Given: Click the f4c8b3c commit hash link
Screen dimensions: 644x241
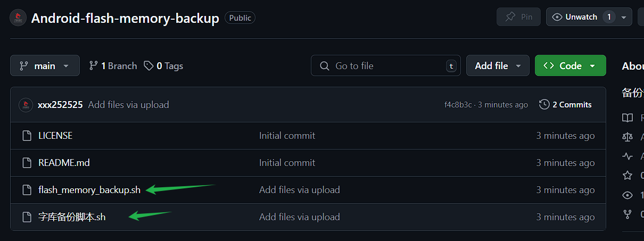Looking at the screenshot, I should pos(458,105).
